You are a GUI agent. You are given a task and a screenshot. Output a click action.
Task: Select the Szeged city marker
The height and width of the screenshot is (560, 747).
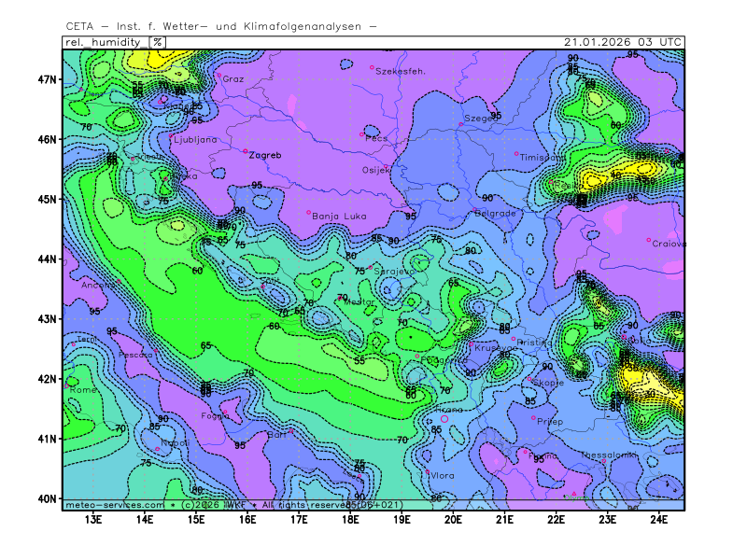pyautogui.click(x=461, y=124)
